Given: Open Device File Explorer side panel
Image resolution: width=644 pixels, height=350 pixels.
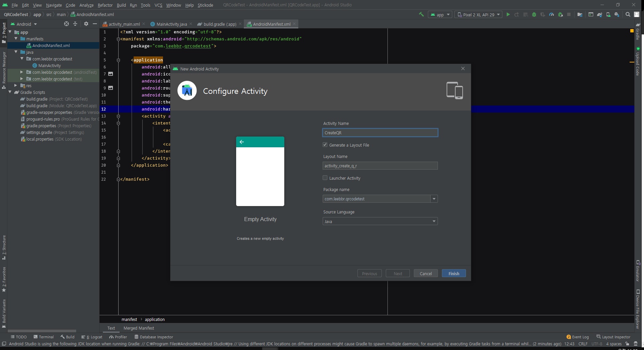Looking at the screenshot, I should 638,309.
